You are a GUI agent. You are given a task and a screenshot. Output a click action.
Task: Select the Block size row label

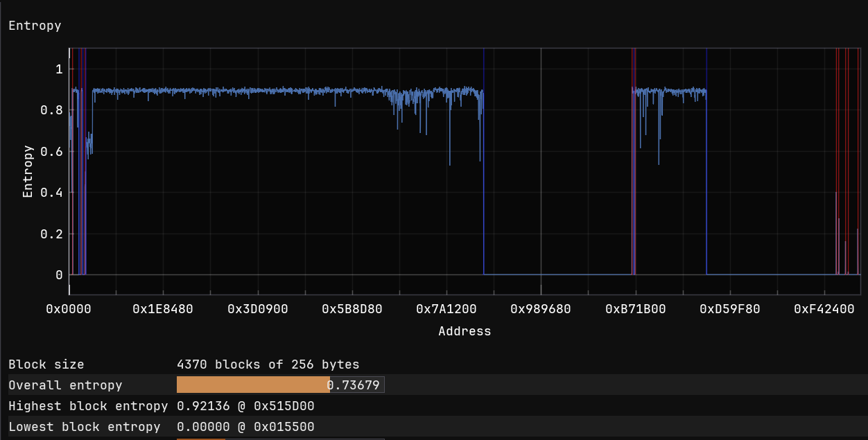(46, 364)
